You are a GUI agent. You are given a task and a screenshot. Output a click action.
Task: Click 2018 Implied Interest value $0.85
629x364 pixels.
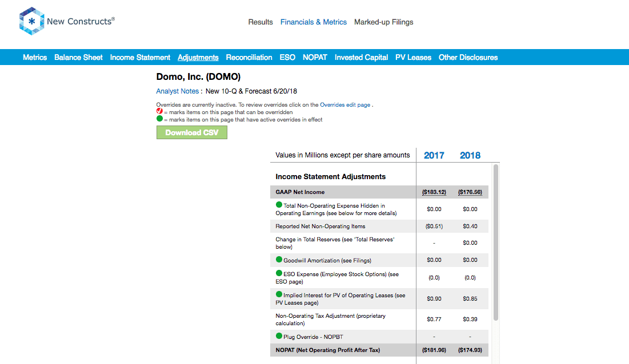tap(470, 299)
